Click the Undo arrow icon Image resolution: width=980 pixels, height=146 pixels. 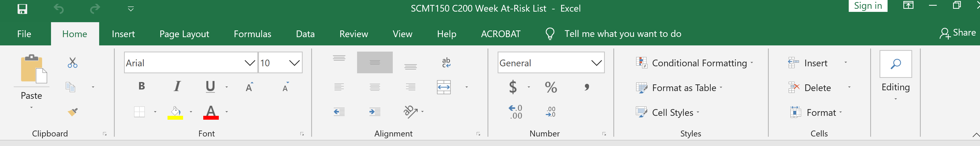pyautogui.click(x=59, y=9)
